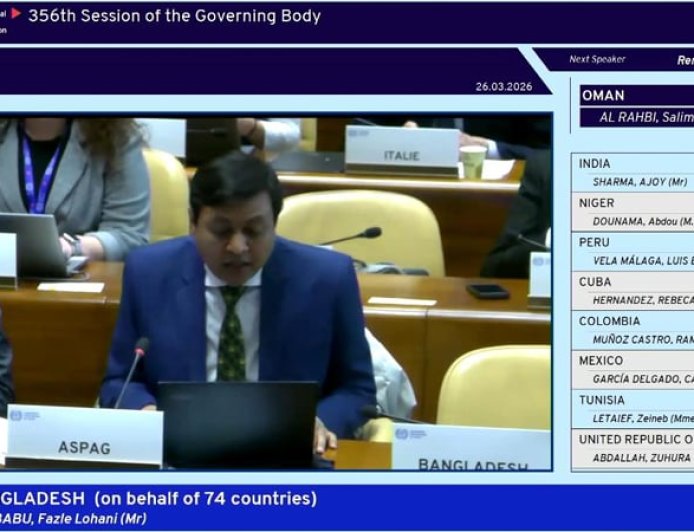Click VELA MÁLAGA, LUIS speaker name
694x532 pixels.
tap(643, 261)
